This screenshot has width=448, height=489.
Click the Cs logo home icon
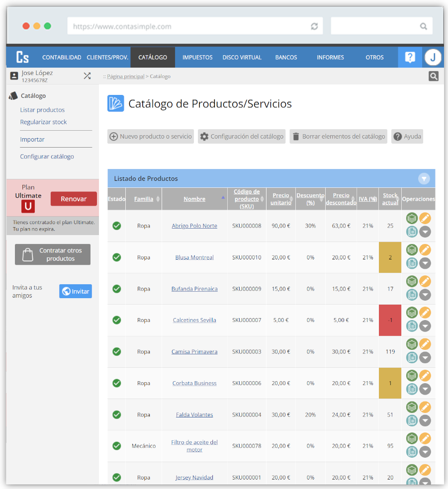22,57
